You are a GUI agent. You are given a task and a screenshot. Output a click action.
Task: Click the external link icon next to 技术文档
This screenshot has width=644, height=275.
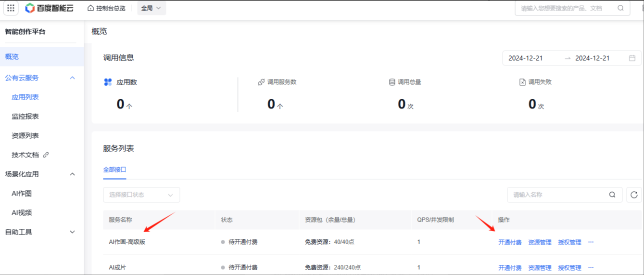[x=46, y=155]
